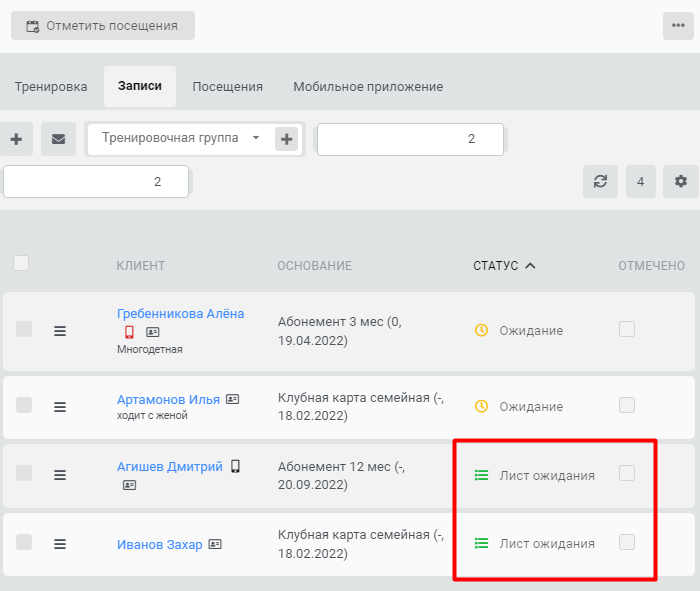The image size is (700, 591).
Task: Open client link Артамонов Илья
Action: coord(168,400)
